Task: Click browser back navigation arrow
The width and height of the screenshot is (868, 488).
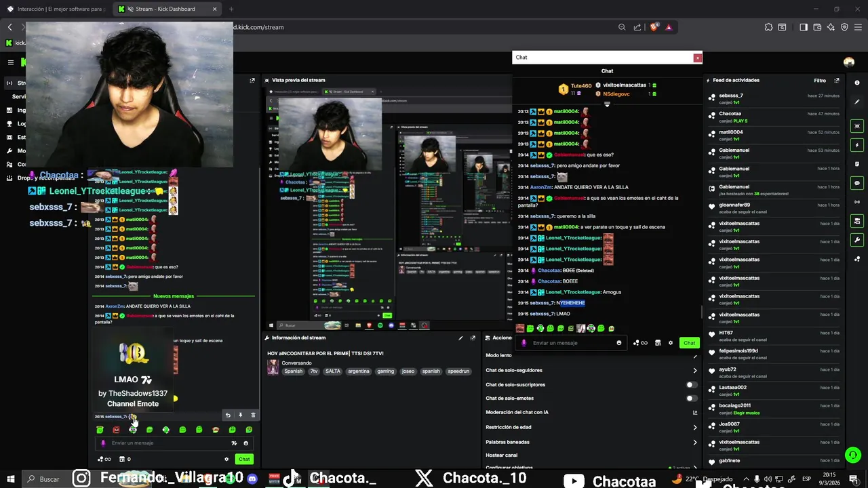Action: (10, 27)
